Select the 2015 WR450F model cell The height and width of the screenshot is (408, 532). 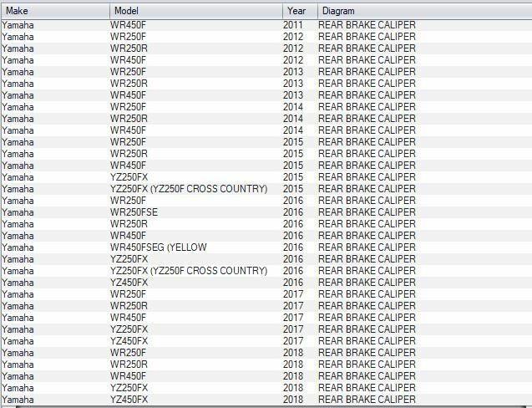point(128,166)
